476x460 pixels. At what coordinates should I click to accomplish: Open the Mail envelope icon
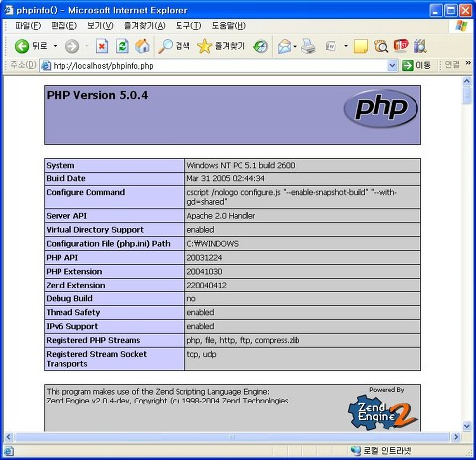click(284, 46)
